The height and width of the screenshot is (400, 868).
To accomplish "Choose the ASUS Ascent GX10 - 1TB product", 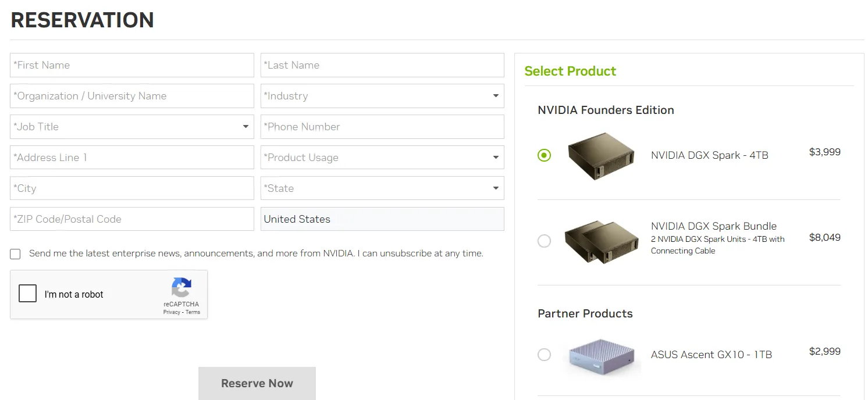I will pos(544,354).
